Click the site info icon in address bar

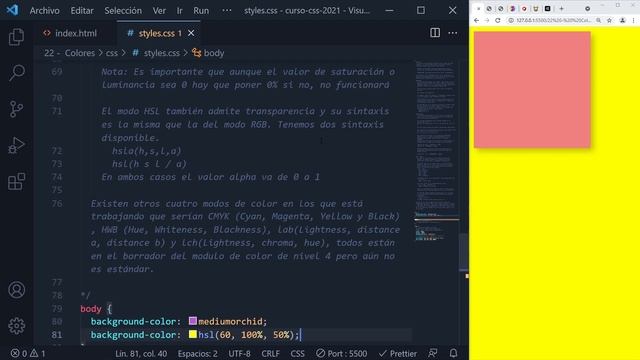[511, 20]
